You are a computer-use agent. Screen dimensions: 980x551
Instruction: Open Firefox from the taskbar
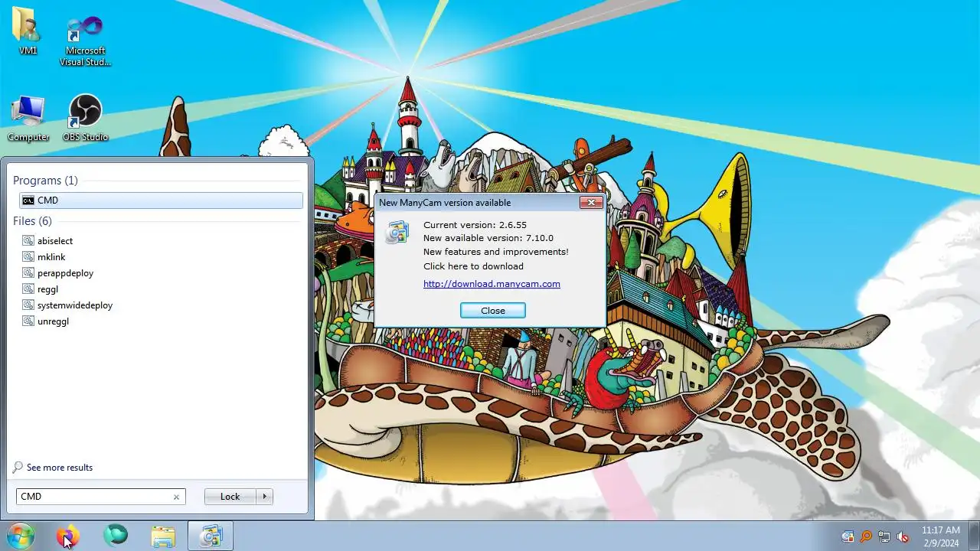[x=67, y=536]
